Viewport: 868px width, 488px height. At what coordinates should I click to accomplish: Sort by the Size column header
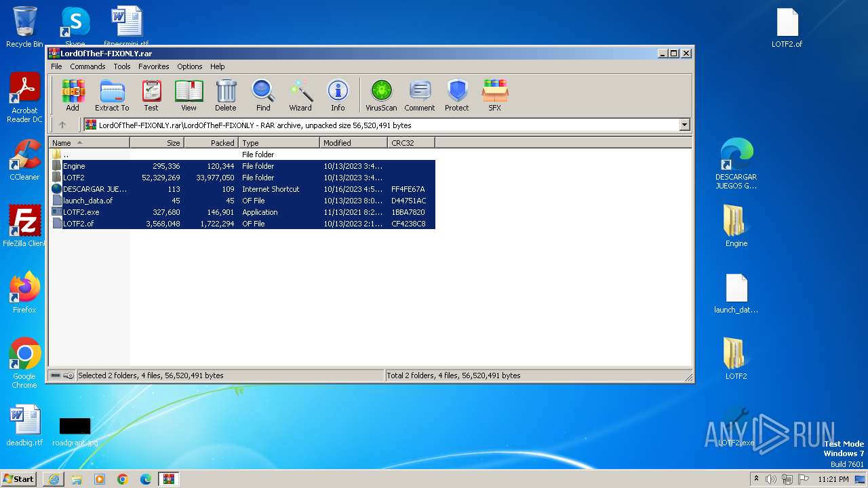click(157, 143)
